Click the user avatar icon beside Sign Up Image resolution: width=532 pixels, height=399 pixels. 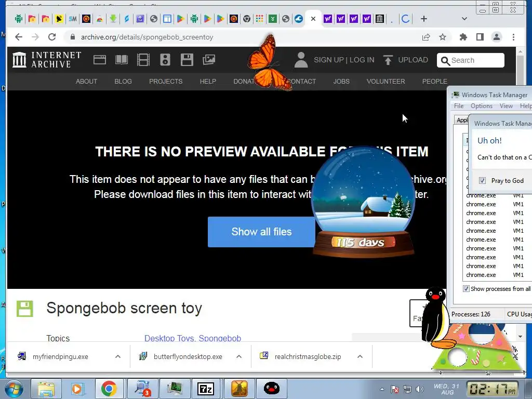pos(301,60)
